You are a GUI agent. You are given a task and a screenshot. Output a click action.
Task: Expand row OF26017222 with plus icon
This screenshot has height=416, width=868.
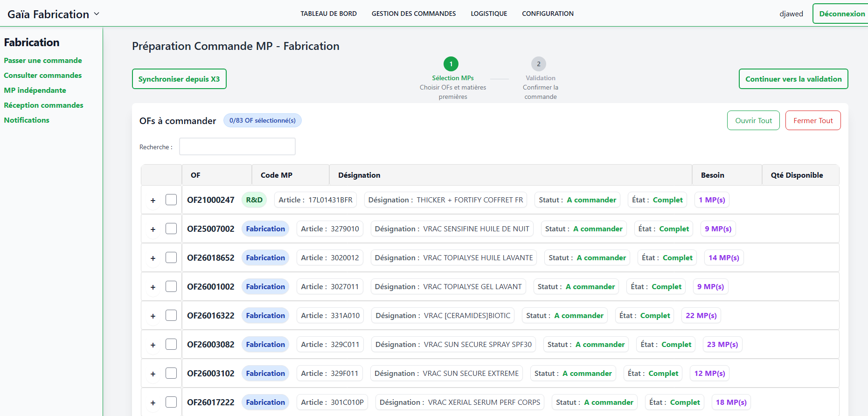point(153,403)
